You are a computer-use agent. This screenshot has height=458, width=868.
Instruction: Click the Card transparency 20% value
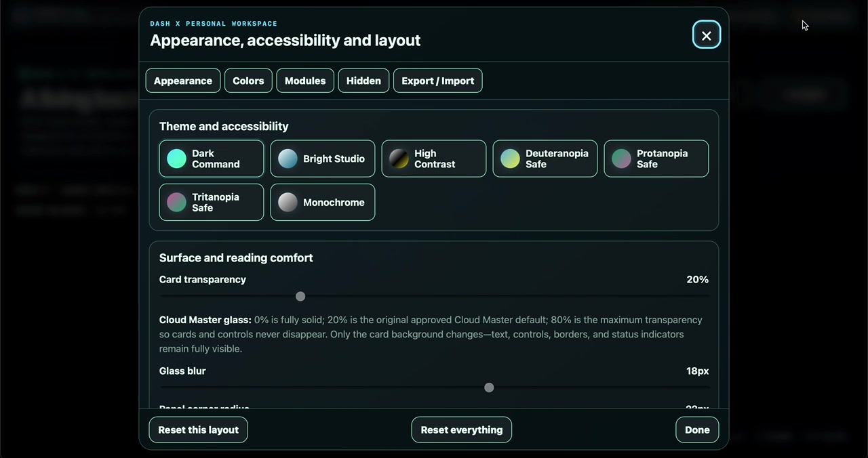(x=697, y=279)
